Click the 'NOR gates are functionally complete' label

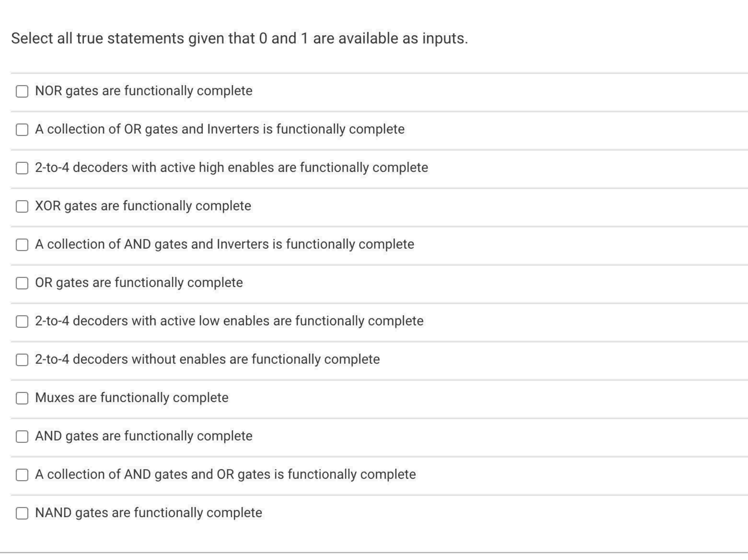point(144,91)
